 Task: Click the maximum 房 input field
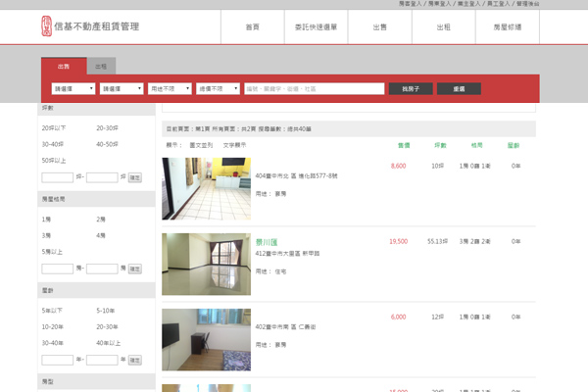[x=102, y=269]
